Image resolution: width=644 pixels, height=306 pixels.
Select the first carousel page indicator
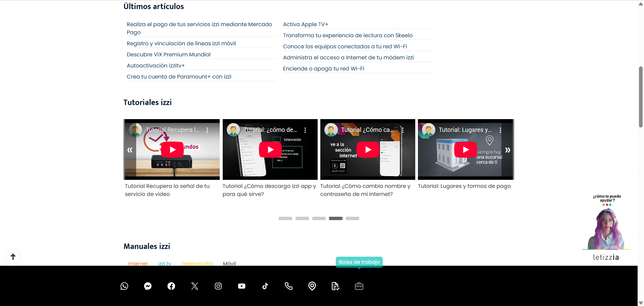coord(285,218)
